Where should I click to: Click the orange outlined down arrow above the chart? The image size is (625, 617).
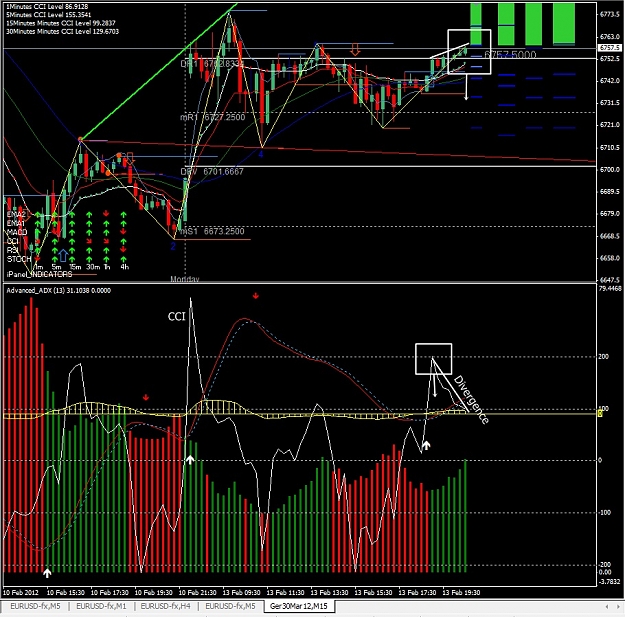point(355,50)
